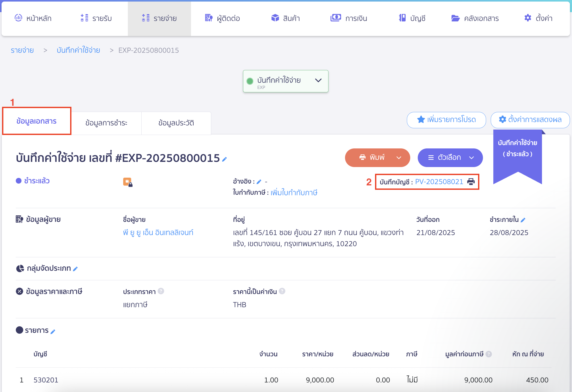572x392 pixels.
Task: Edit the รายการ items pencil icon
Action: pos(53,331)
